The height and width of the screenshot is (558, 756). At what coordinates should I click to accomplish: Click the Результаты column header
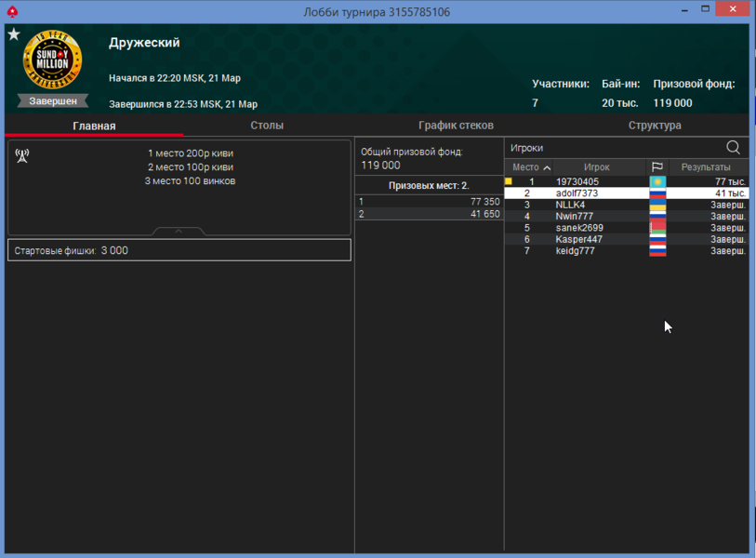pyautogui.click(x=705, y=167)
